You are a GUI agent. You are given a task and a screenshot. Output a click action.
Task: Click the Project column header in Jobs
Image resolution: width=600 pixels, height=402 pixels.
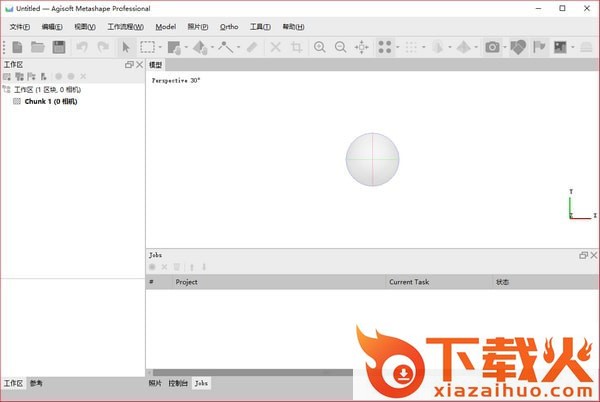pos(279,282)
